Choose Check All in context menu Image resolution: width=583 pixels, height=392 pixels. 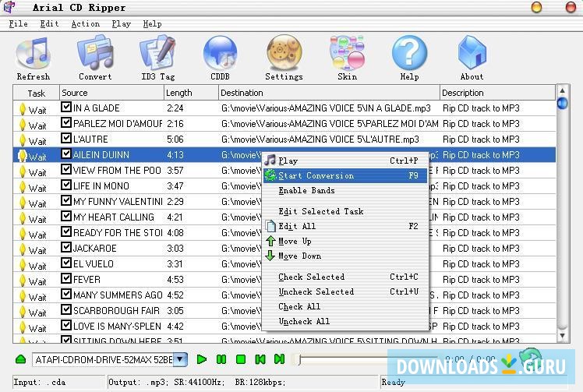(x=345, y=306)
